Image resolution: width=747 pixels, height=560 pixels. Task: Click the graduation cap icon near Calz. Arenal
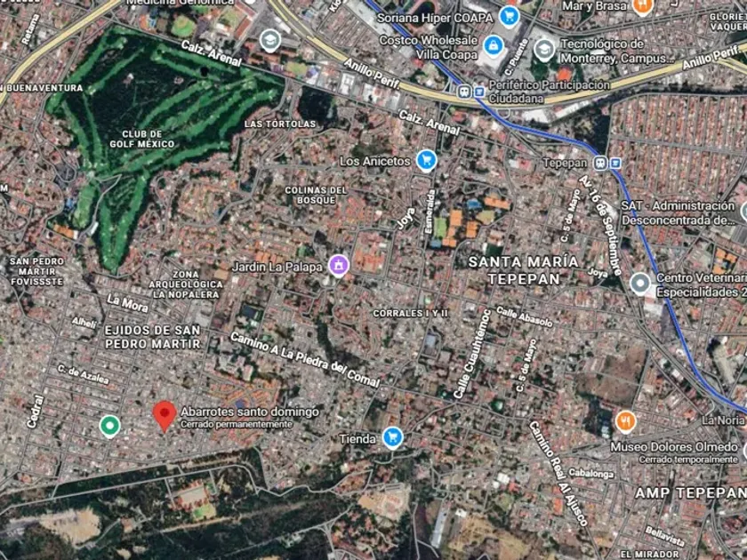[270, 41]
